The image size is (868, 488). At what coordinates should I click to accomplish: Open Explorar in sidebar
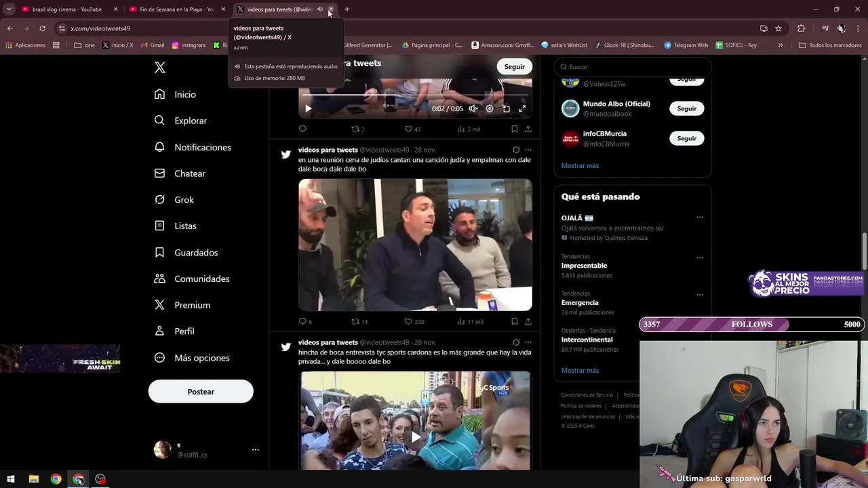pos(180,121)
